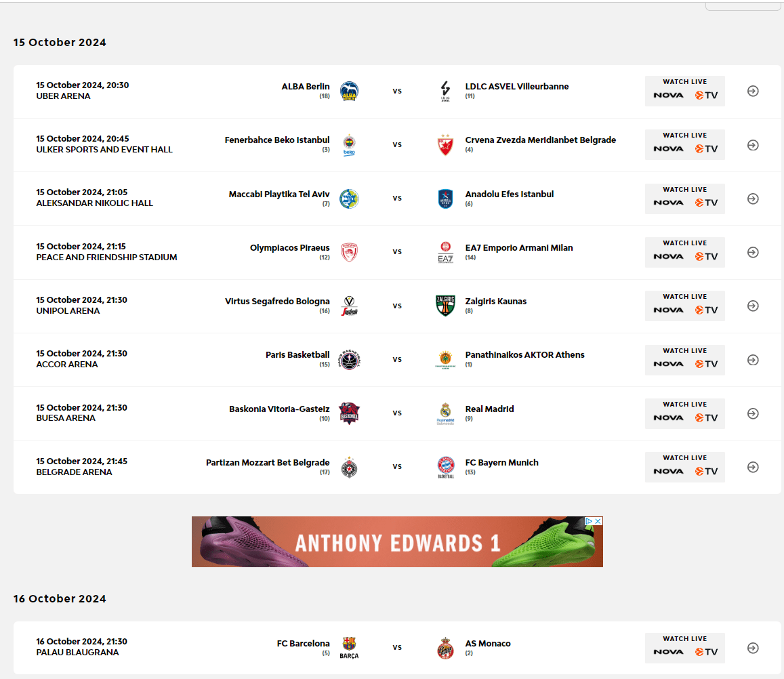Viewport: 784px width, 679px height.
Task: Open the Virtus Segafredo Bologna team link
Action: click(277, 302)
